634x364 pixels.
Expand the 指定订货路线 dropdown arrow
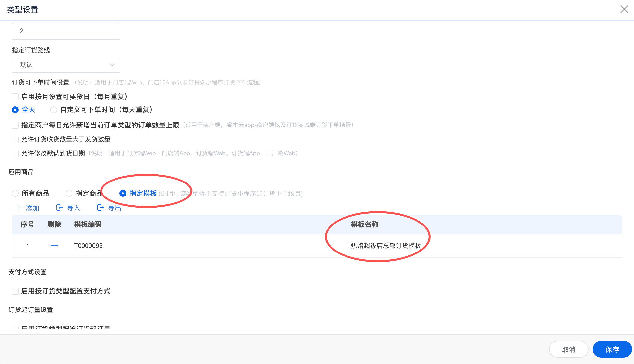[x=112, y=65]
